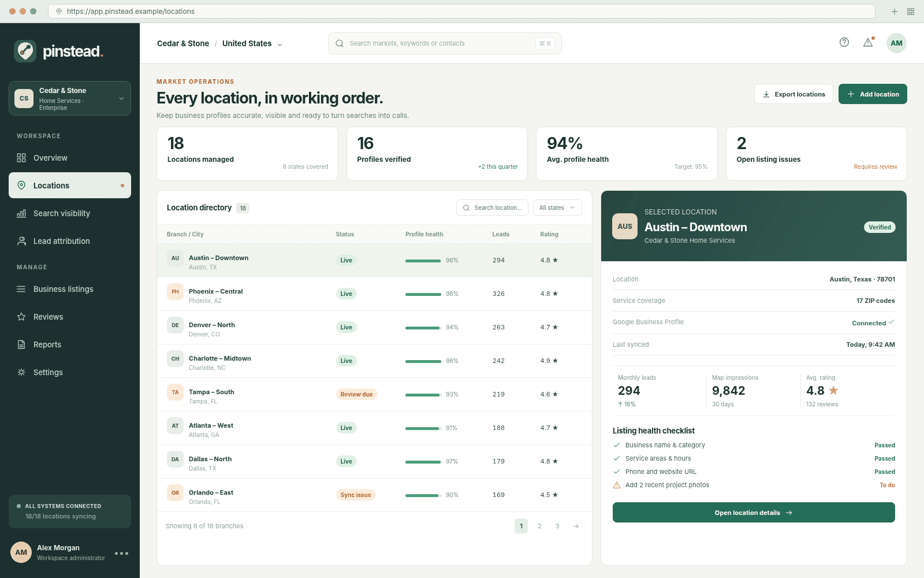Click Cedar & Stone breadcrumb link
924x578 pixels.
(183, 43)
